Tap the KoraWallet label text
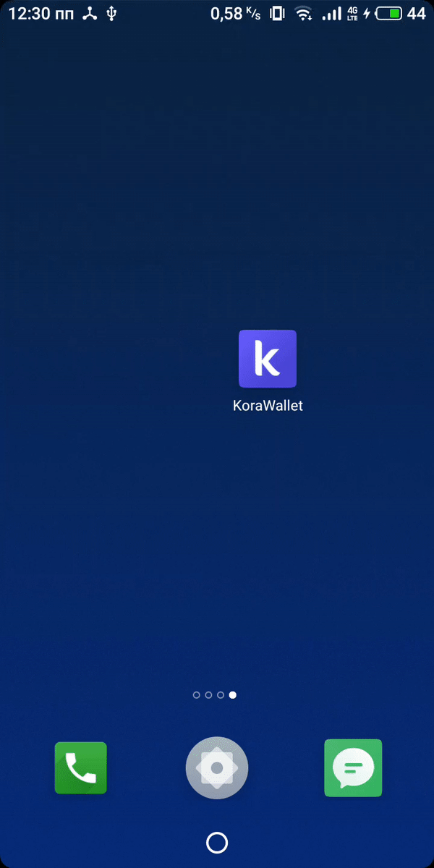 (268, 406)
